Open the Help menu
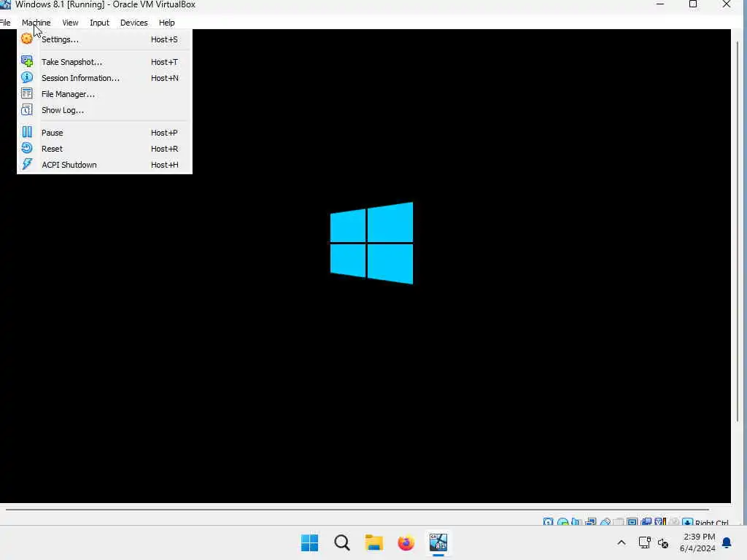747x560 pixels. click(167, 23)
